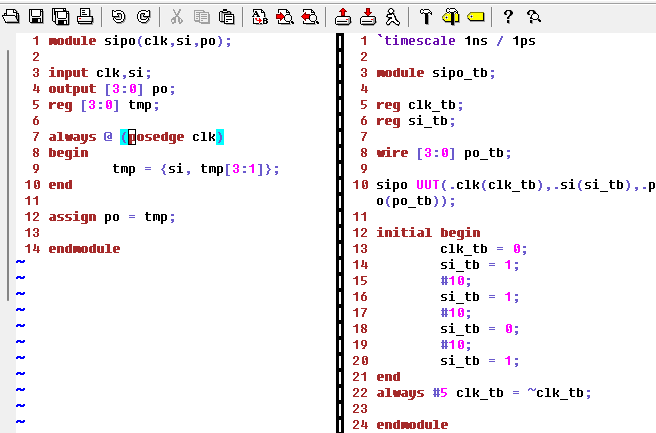This screenshot has height=433, width=656.
Task: Paste from clipboard using the toolbar icon
Action: (x=226, y=16)
